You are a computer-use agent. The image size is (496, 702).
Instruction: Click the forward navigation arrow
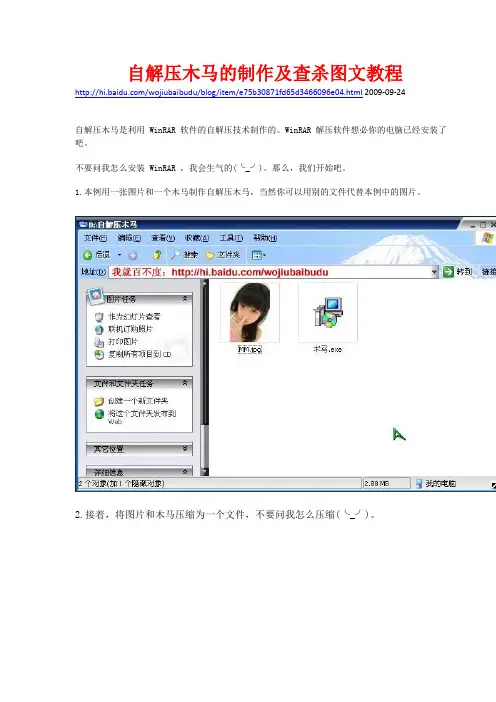[x=133, y=256]
